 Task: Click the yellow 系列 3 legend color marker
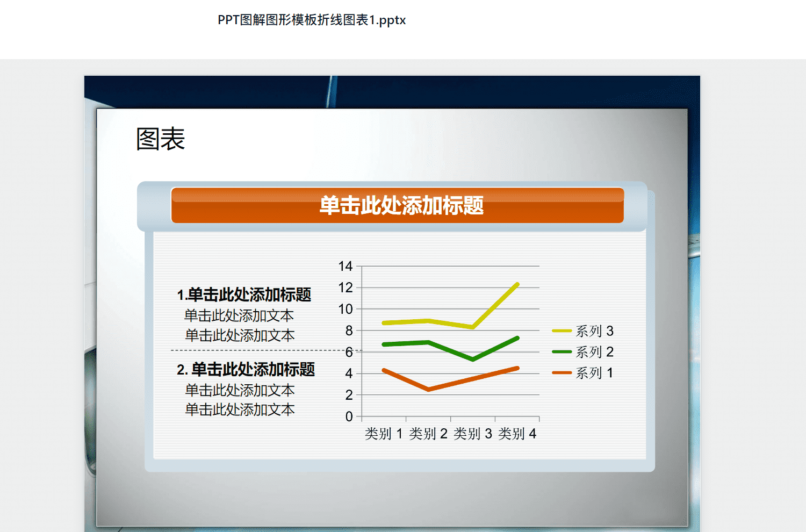click(x=562, y=331)
